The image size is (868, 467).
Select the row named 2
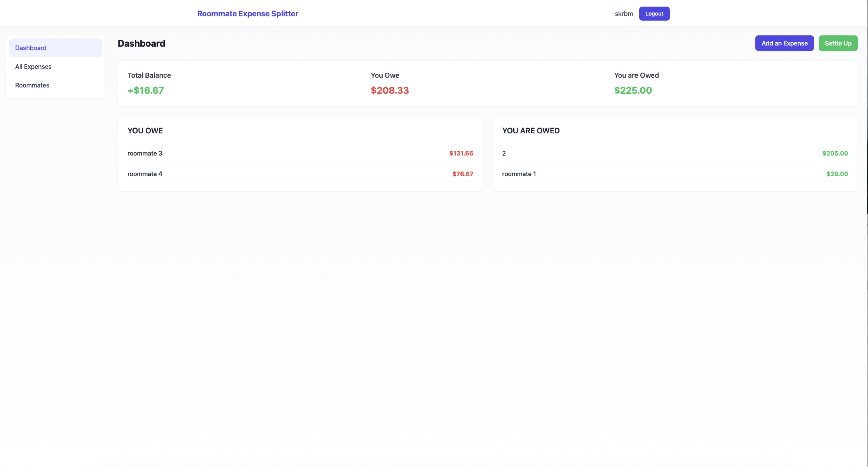504,153
